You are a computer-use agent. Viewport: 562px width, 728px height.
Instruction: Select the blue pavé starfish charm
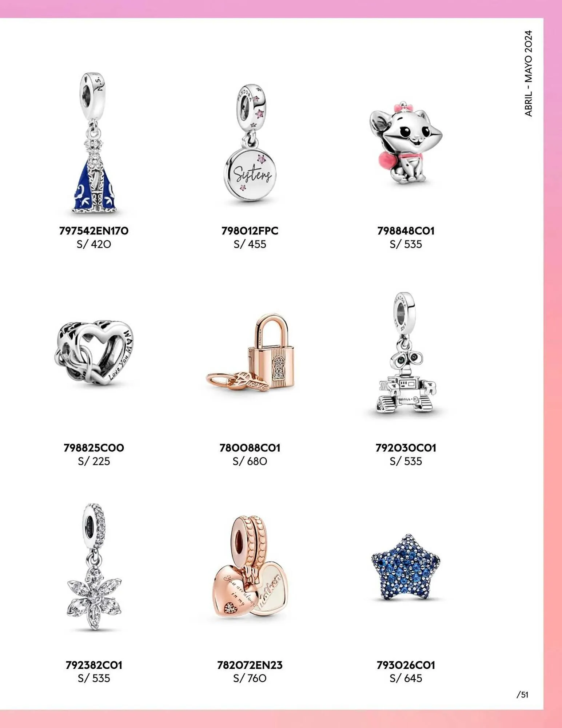tap(406, 567)
